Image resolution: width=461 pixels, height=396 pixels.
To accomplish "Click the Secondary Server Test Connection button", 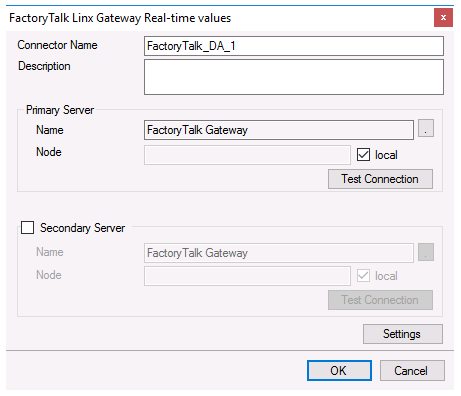I will click(380, 300).
